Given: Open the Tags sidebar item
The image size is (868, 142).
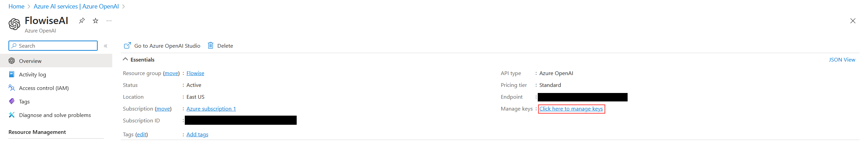Looking at the screenshot, I should pos(24,101).
